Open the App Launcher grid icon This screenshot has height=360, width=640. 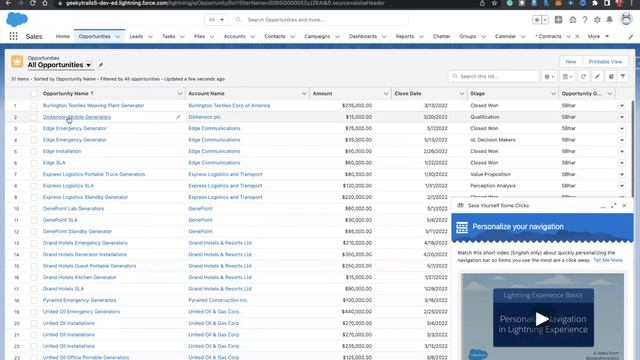pos(13,36)
